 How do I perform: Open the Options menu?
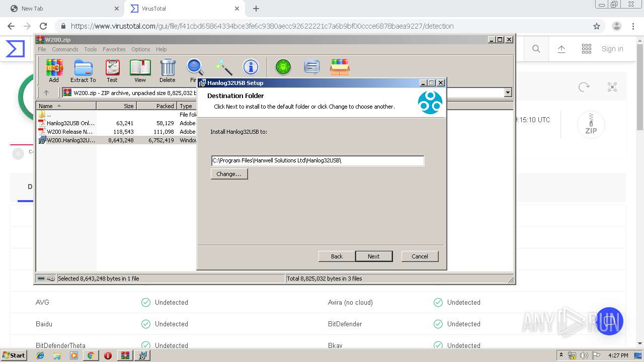pos(141,49)
